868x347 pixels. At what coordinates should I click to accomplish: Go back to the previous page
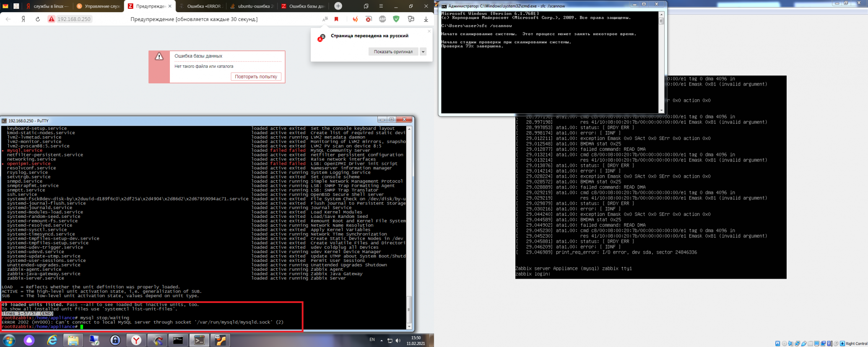8,19
